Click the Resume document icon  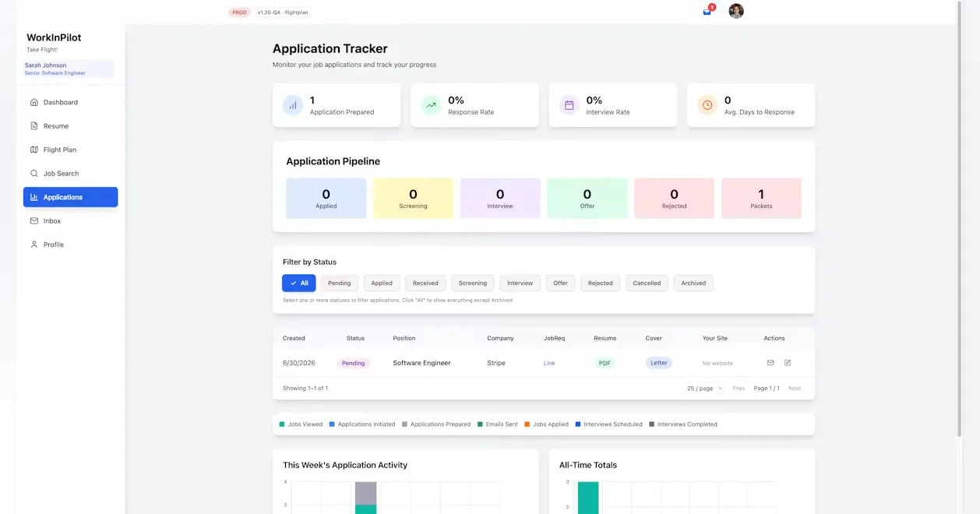[x=34, y=126]
